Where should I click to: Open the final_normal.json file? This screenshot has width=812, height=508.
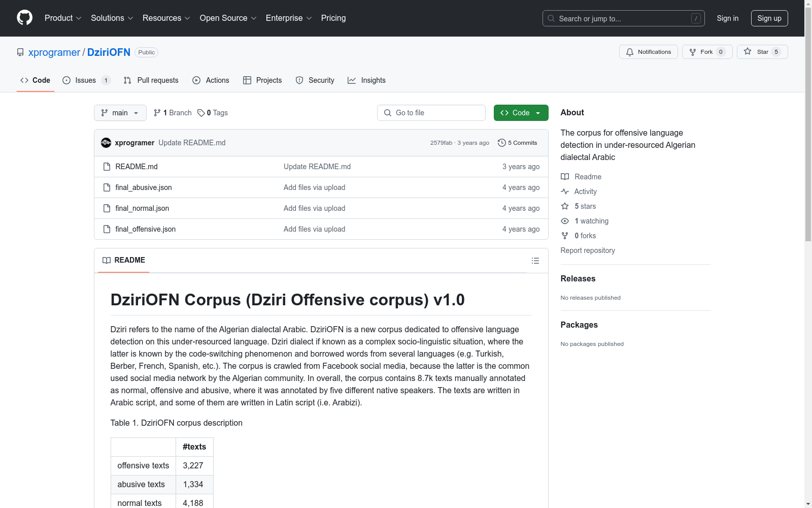pyautogui.click(x=142, y=208)
